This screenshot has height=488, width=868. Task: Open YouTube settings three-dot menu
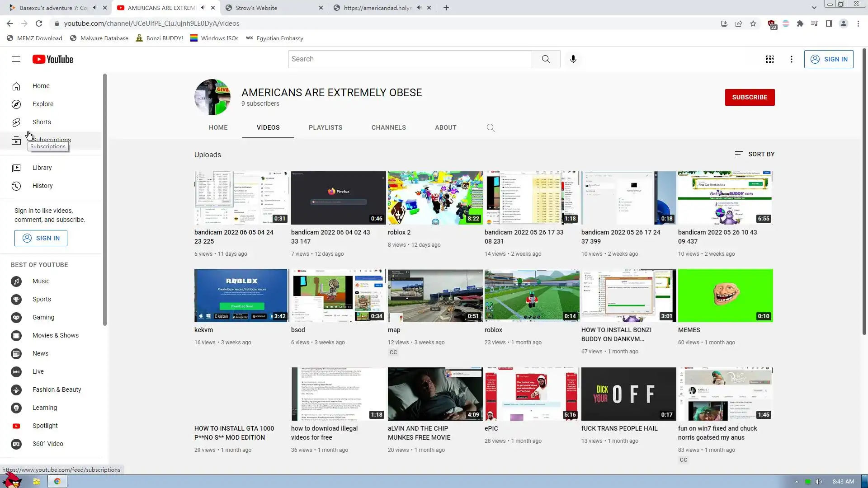click(791, 59)
